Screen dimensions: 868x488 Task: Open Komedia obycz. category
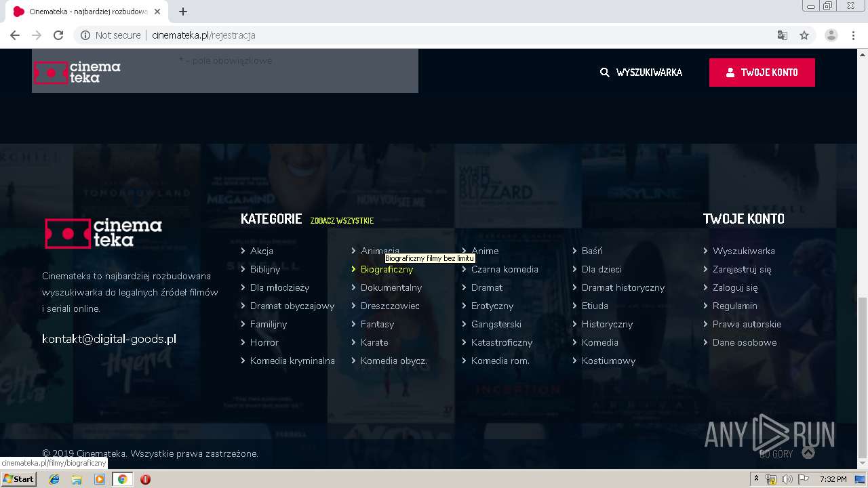point(393,361)
